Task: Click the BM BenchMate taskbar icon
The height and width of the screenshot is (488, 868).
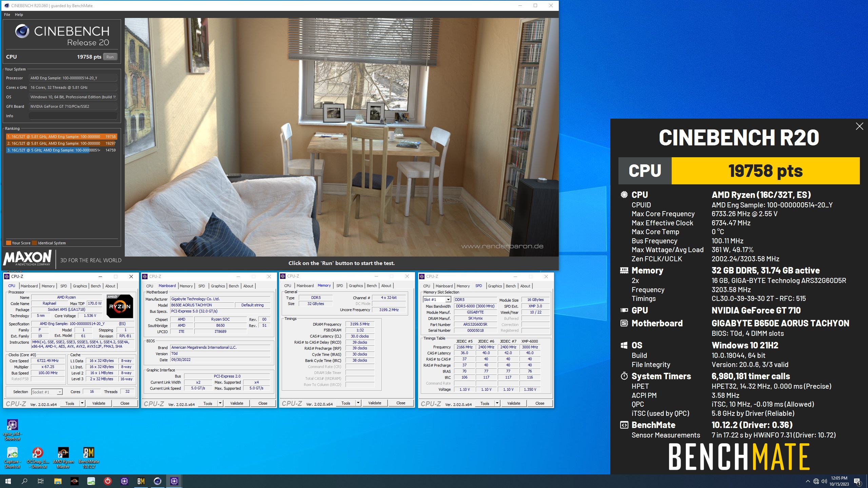Action: pos(141,481)
